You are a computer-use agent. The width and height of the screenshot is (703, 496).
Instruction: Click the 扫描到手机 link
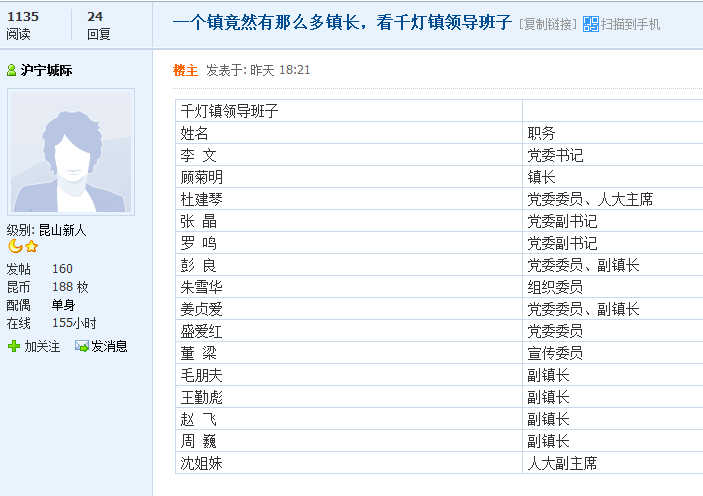(630, 24)
